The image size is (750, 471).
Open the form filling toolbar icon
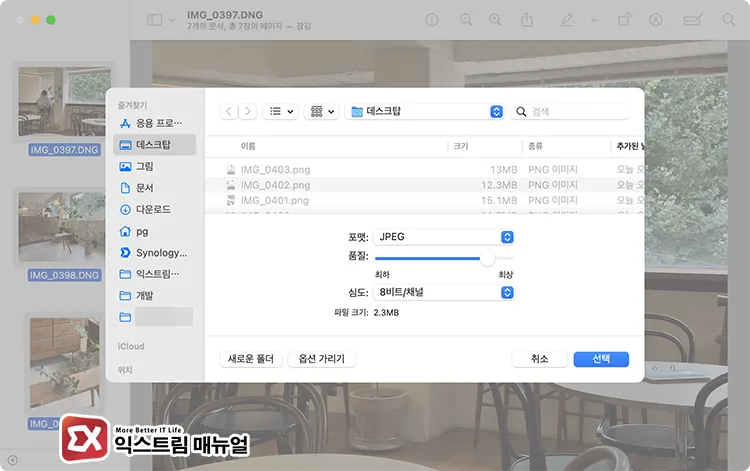click(x=692, y=20)
